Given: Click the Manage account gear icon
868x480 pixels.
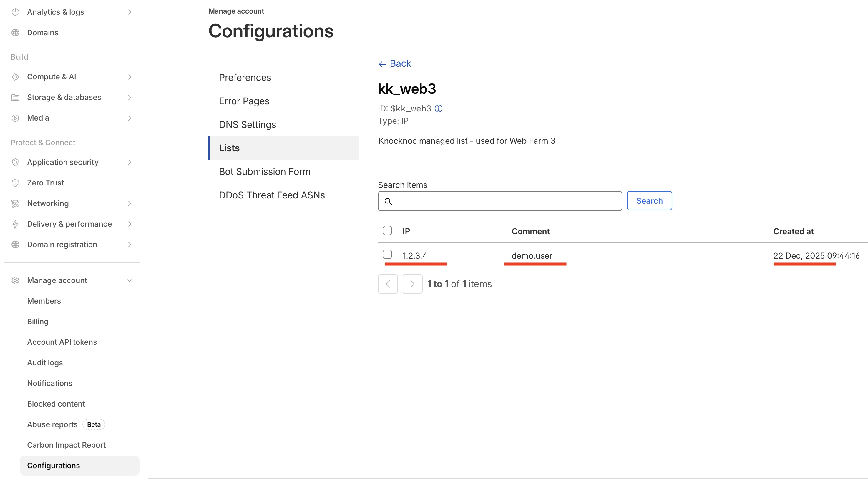Looking at the screenshot, I should 15,280.
